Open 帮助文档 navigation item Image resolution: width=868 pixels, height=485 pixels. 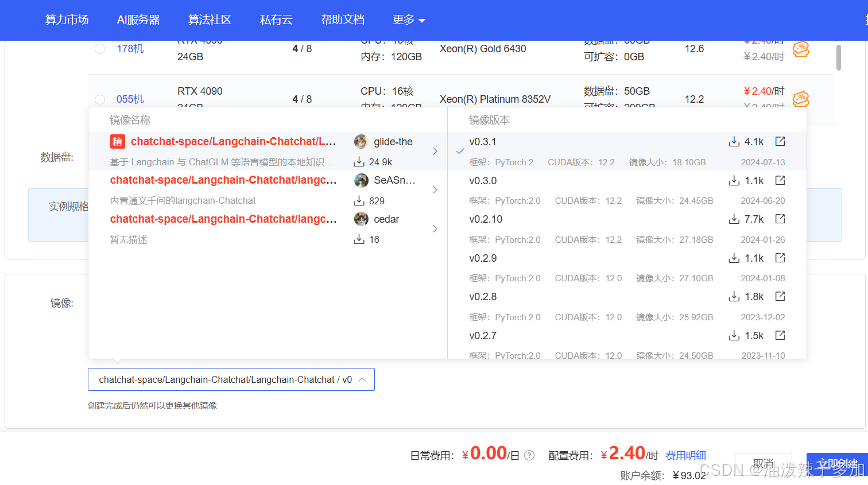click(x=343, y=20)
